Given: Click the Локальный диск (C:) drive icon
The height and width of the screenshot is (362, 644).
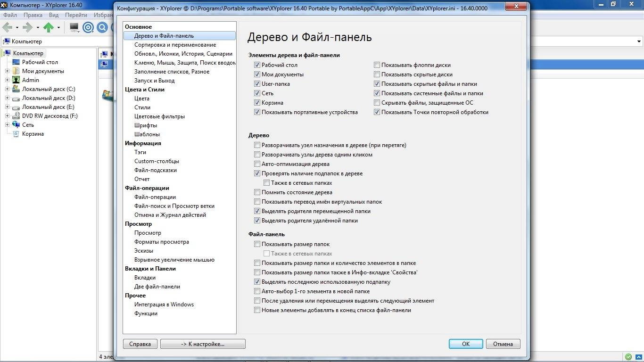Looking at the screenshot, I should coord(16,89).
